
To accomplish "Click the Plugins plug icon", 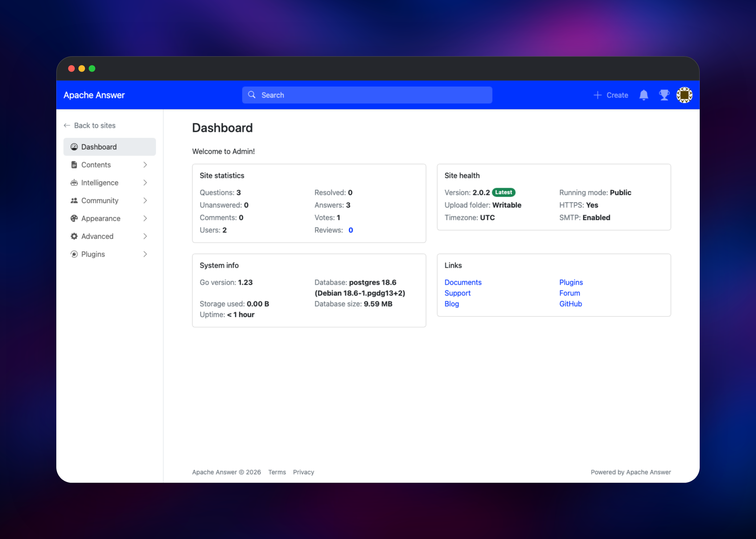I will (x=74, y=254).
